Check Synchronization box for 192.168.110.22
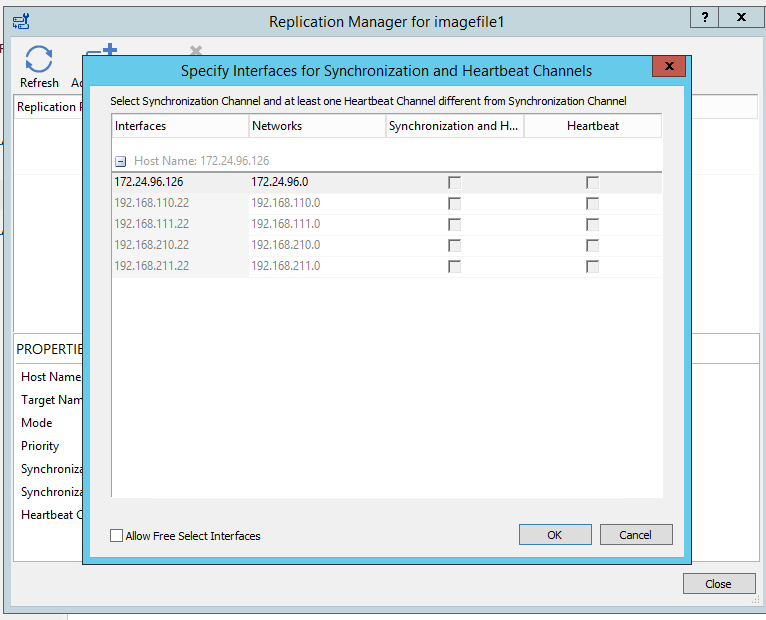The width and height of the screenshot is (766, 620). coord(454,204)
